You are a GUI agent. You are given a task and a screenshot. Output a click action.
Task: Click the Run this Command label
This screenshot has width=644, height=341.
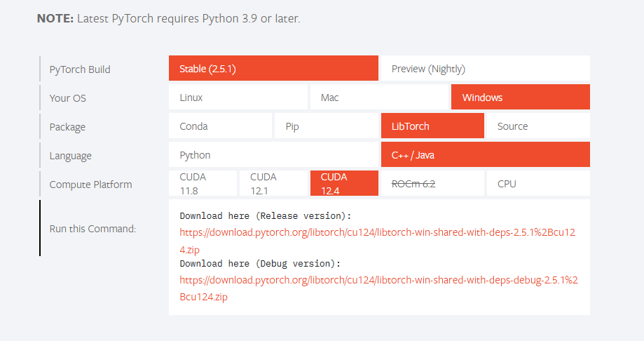pos(93,229)
